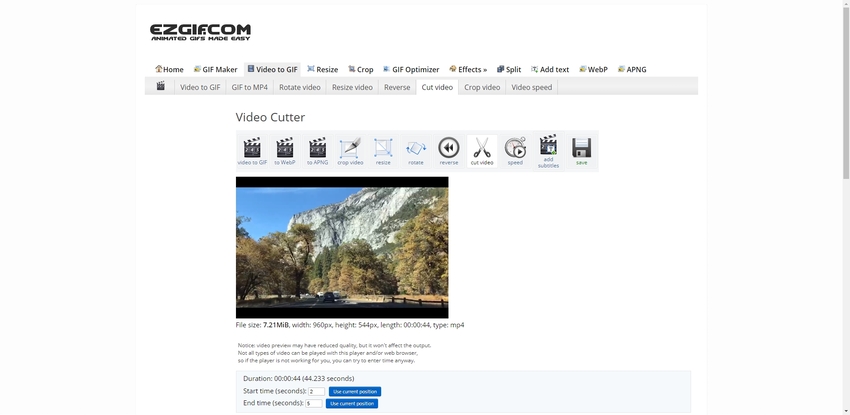Click the video to GIF tool icon
The height and width of the screenshot is (415, 850).
(252, 150)
